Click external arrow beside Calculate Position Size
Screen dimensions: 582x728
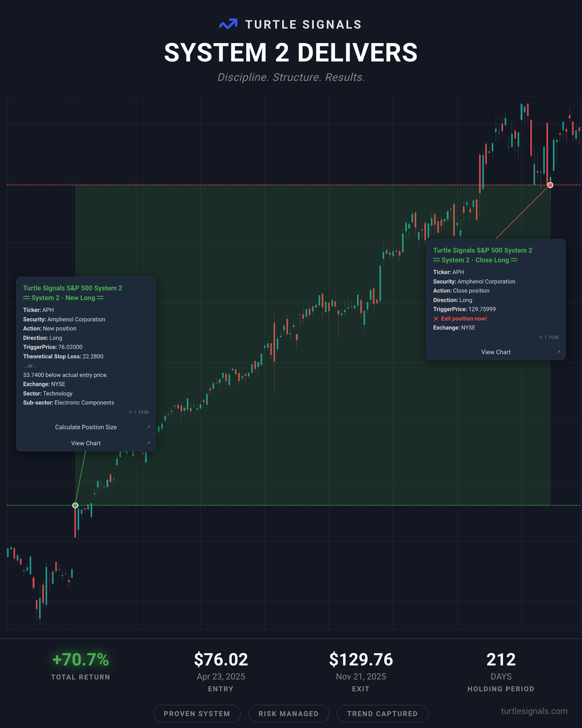[x=148, y=427]
